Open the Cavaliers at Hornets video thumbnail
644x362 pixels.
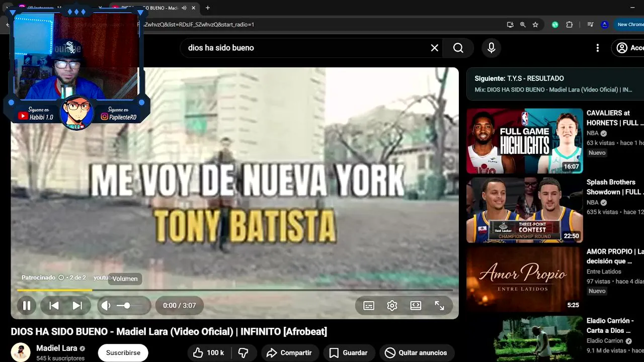(x=524, y=141)
